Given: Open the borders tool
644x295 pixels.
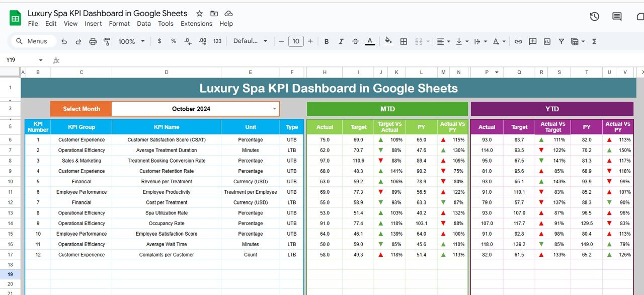Looking at the screenshot, I should coord(404,41).
